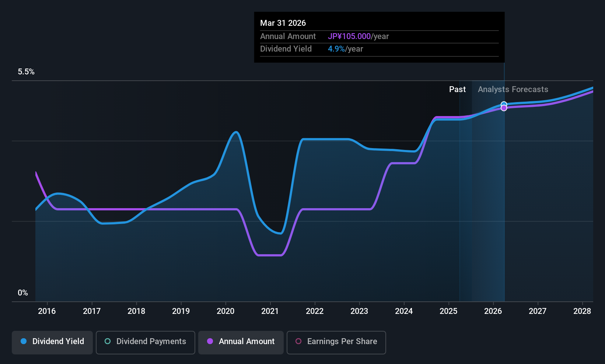Click the Past region label

(x=457, y=90)
